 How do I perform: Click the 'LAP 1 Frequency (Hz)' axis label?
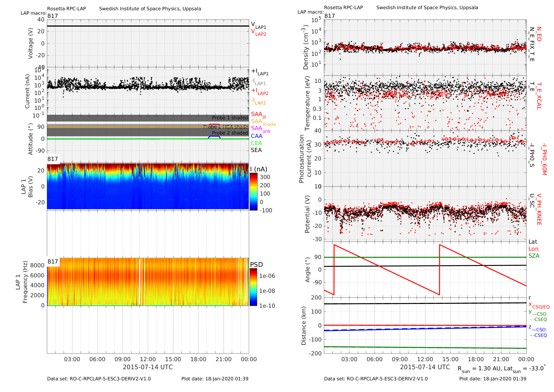tap(22, 282)
